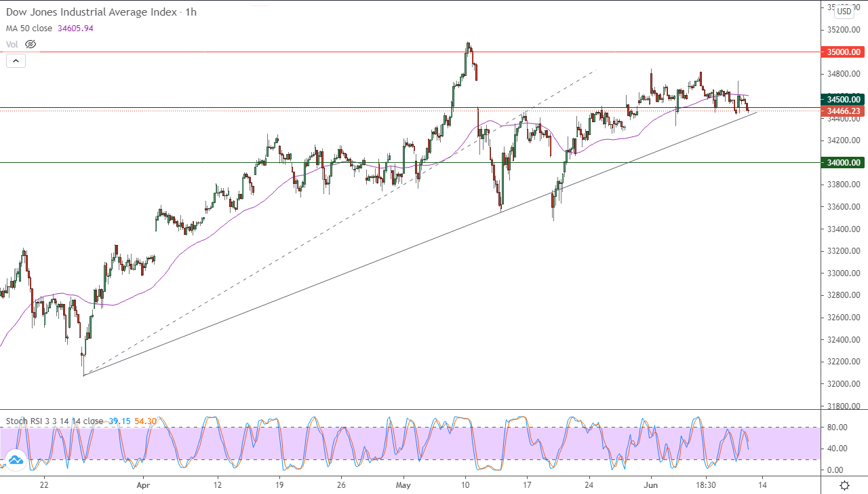Image resolution: width=868 pixels, height=494 pixels.
Task: Click the 32000.00 price axis label
Action: [x=844, y=384]
